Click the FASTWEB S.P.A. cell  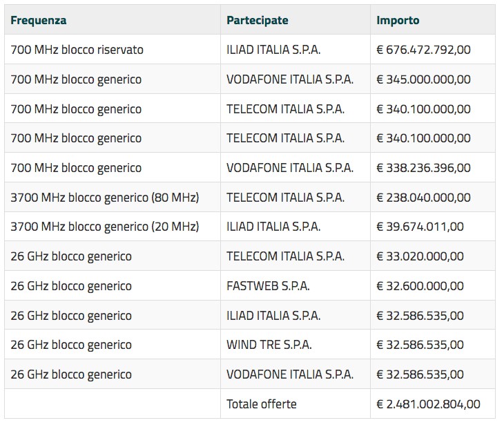(295, 286)
